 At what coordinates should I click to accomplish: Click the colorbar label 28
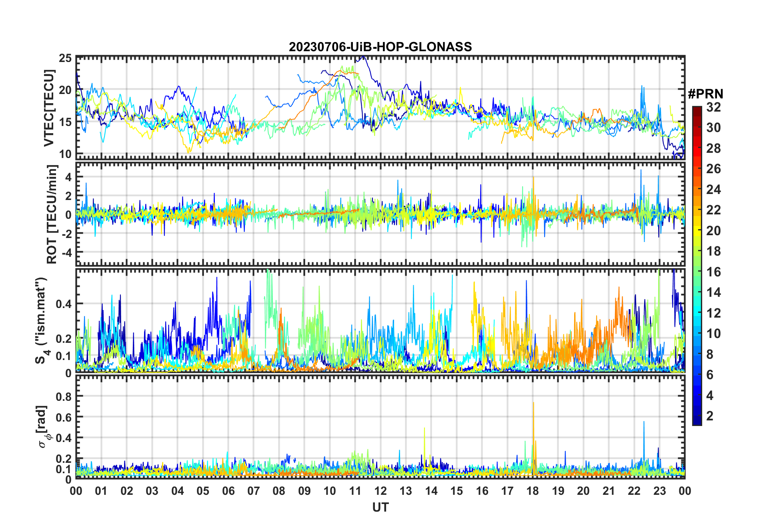pyautogui.click(x=713, y=148)
